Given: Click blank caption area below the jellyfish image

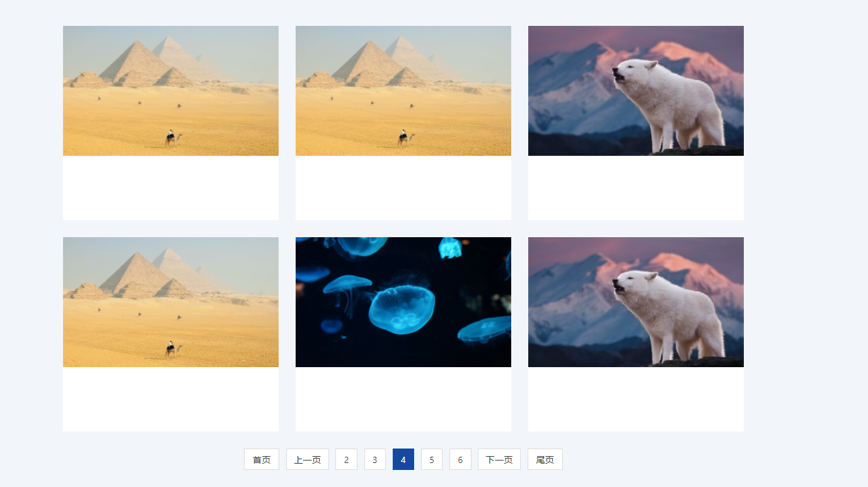Looking at the screenshot, I should point(403,399).
